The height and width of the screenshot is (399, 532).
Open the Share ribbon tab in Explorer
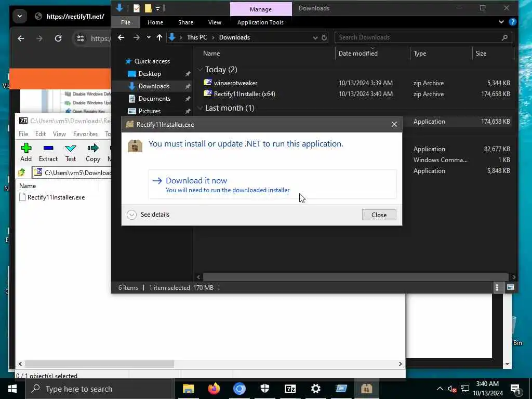click(185, 22)
